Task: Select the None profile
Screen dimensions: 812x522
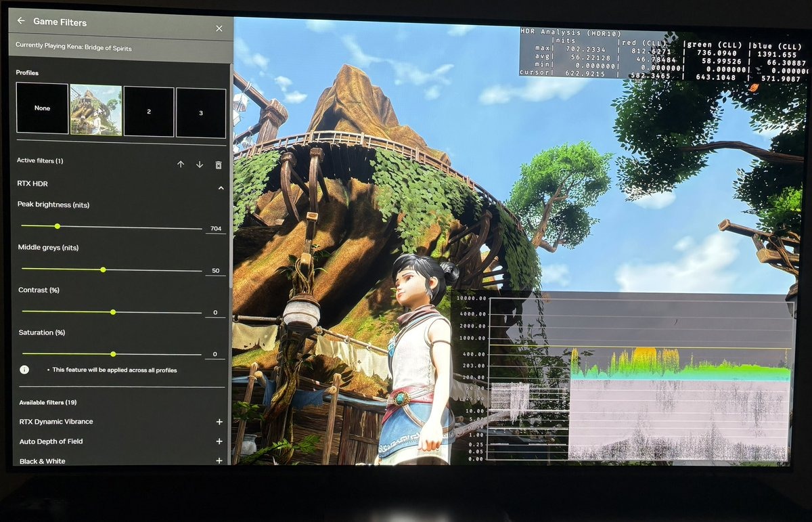Action: 42,108
